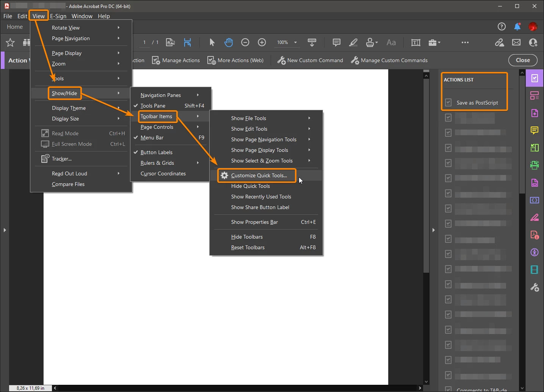Expand the Show Edit Tools submenu
544x392 pixels.
(266, 129)
